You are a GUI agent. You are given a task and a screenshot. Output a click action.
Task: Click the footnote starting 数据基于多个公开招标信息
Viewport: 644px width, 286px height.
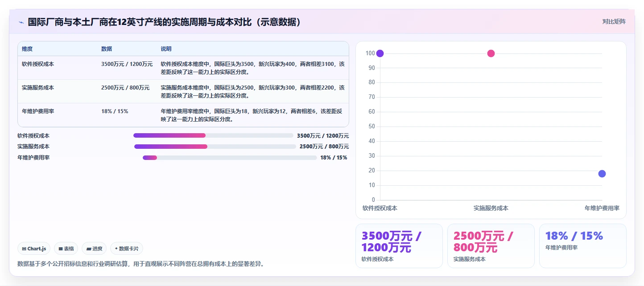point(142,264)
